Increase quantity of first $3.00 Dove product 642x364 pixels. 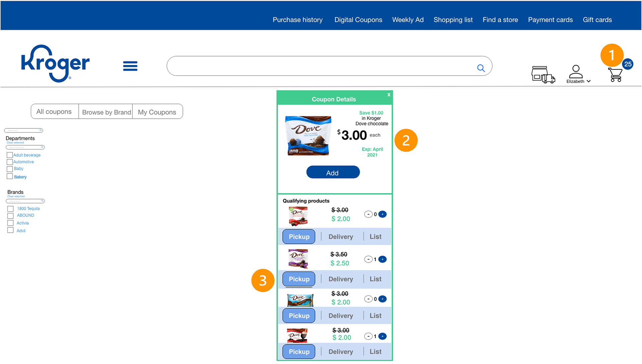pyautogui.click(x=383, y=214)
